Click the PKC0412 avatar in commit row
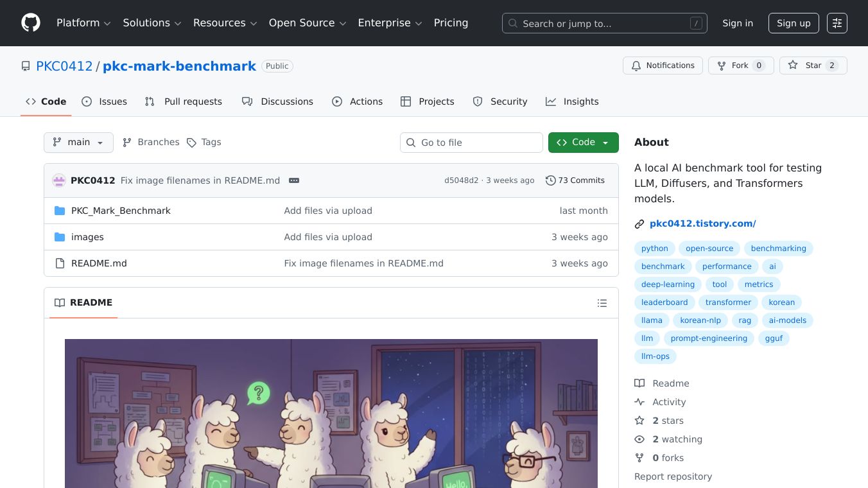This screenshot has height=488, width=868. click(x=59, y=180)
